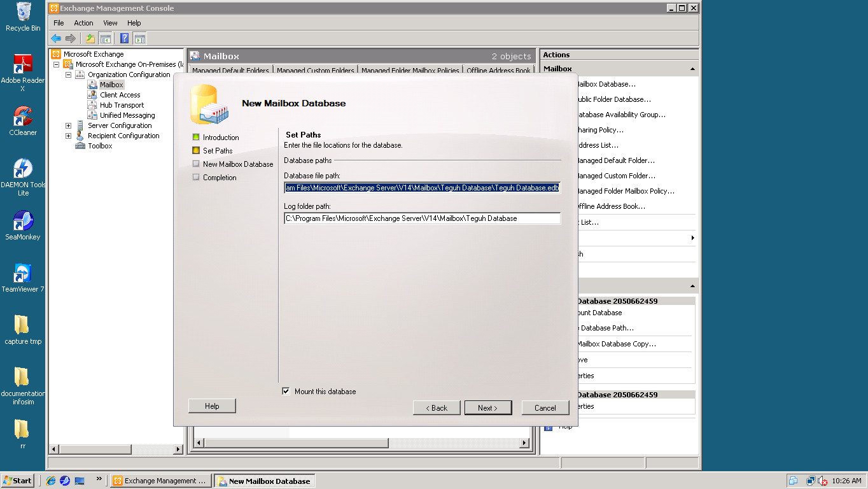Open the documentation infosim folder icon
Image resolution: width=868 pixels, height=489 pixels.
pyautogui.click(x=22, y=377)
